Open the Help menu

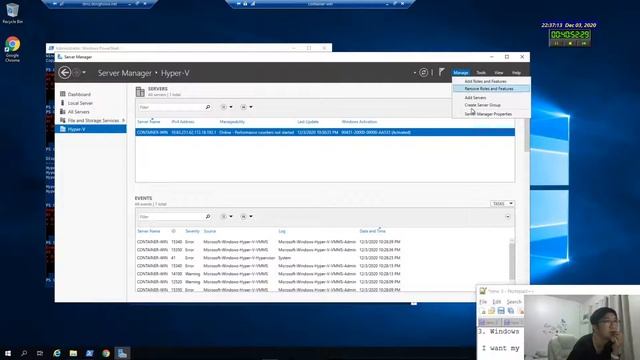click(516, 73)
